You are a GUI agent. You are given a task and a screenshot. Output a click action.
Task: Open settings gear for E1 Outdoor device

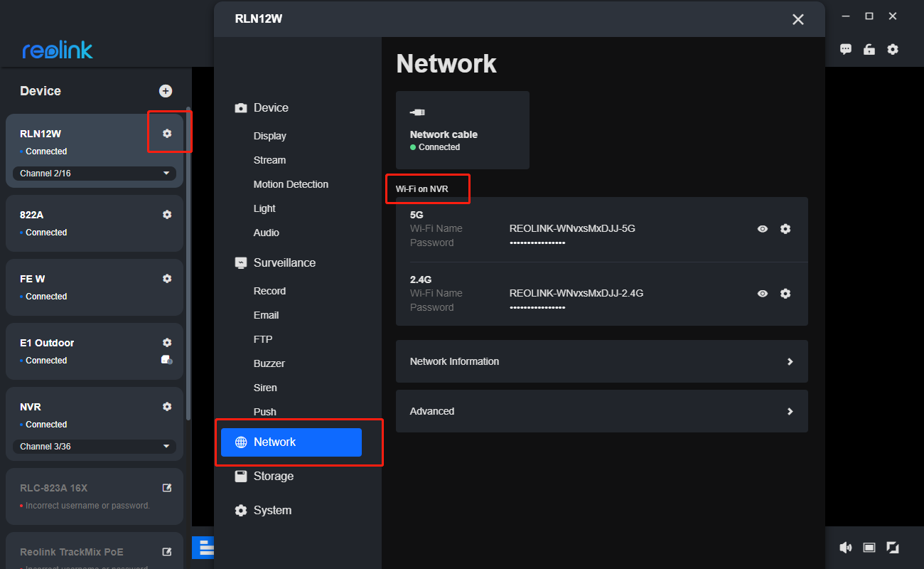coord(167,343)
